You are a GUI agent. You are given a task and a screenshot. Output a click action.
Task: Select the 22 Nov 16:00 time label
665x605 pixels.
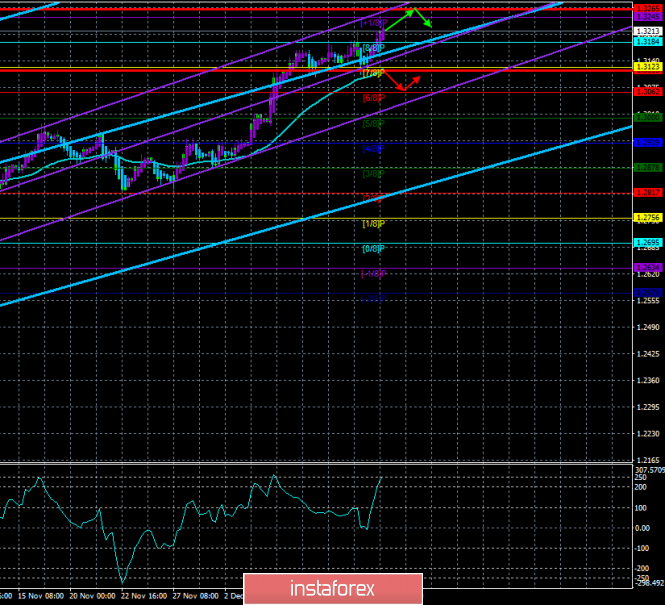coord(144,596)
